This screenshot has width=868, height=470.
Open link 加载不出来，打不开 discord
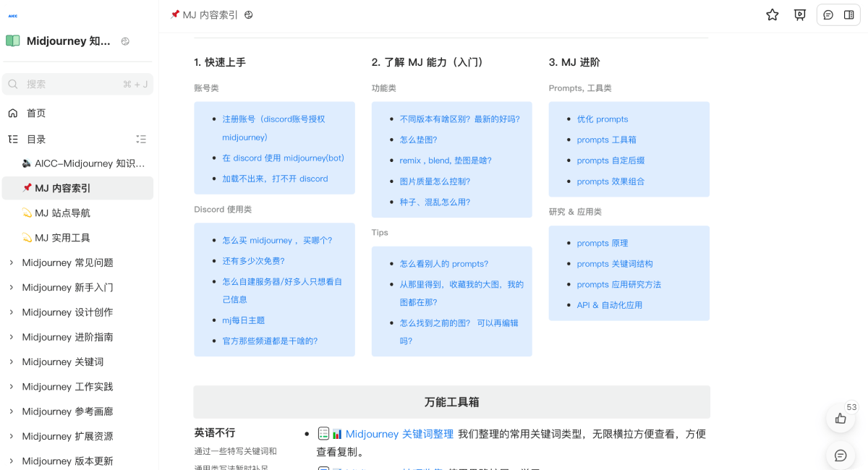(x=275, y=179)
